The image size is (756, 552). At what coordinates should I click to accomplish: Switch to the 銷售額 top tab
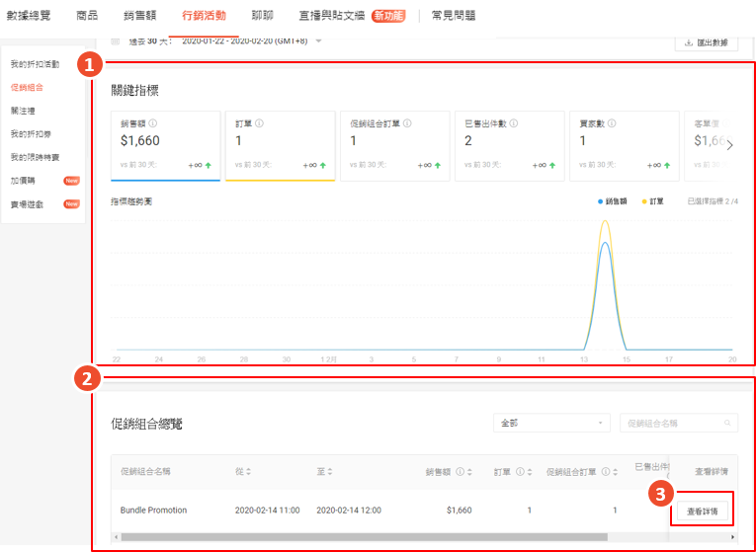(138, 16)
